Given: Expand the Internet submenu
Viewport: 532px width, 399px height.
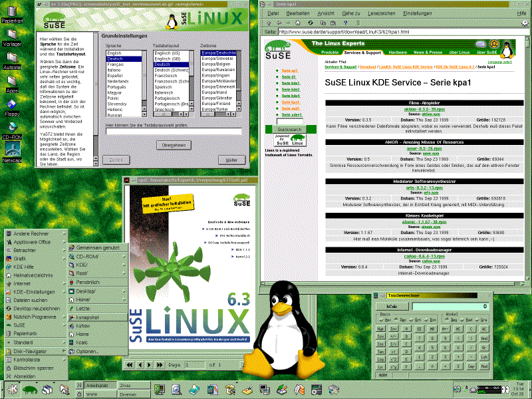Looking at the screenshot, I should (36, 283).
